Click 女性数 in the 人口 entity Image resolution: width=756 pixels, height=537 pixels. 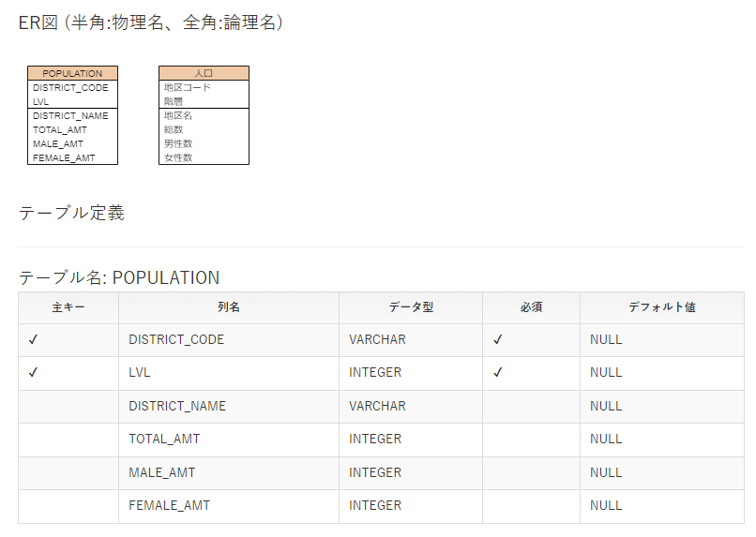178,157
